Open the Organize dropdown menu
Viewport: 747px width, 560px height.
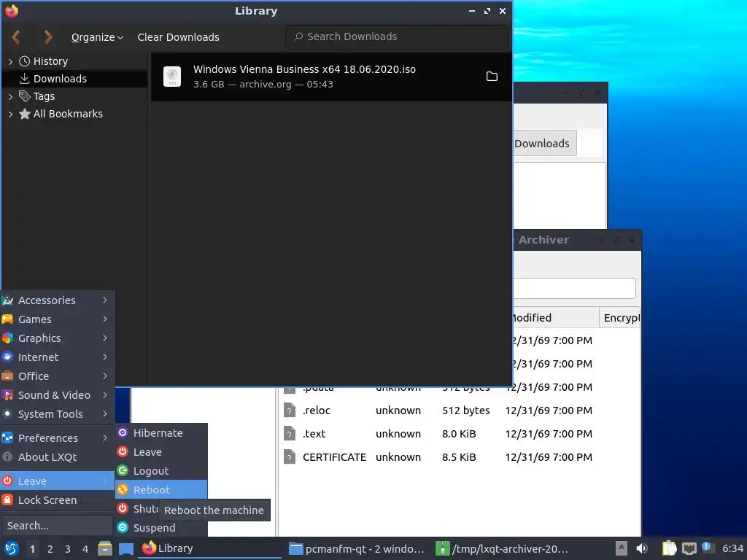pos(97,37)
